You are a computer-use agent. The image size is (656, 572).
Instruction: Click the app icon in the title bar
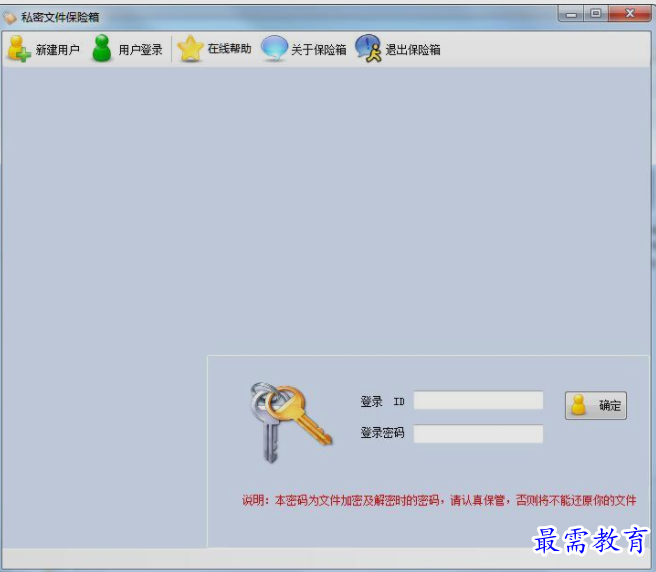[x=10, y=18]
